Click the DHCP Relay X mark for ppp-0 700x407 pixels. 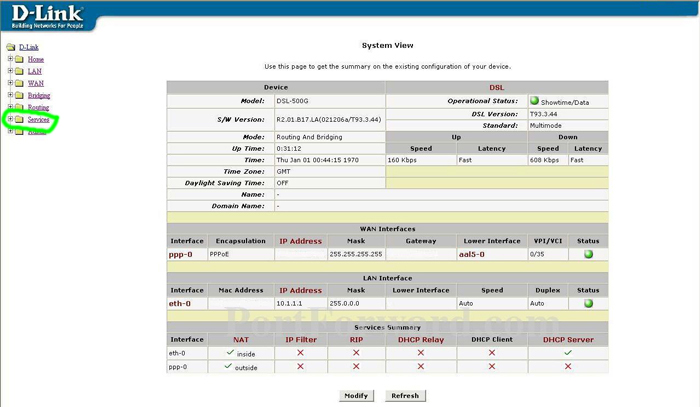pyautogui.click(x=421, y=366)
